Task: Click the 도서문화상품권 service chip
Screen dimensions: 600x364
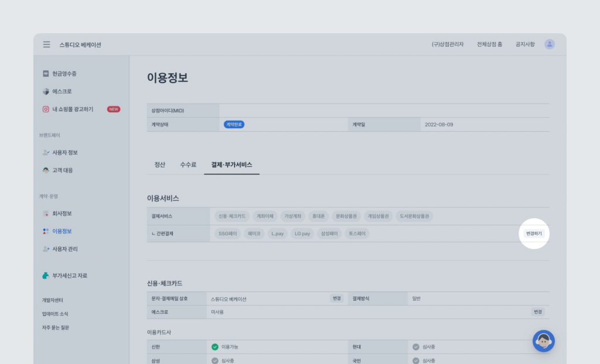Action: [414, 216]
